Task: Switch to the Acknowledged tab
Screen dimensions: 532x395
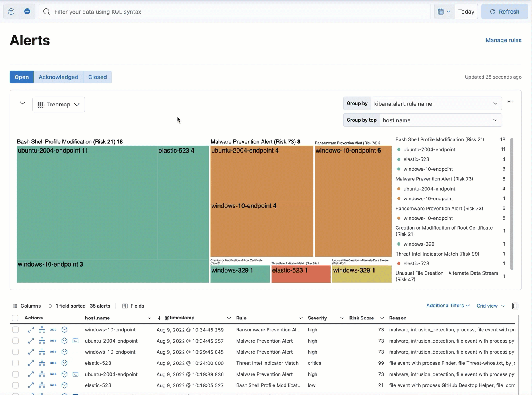Action: pos(58,77)
